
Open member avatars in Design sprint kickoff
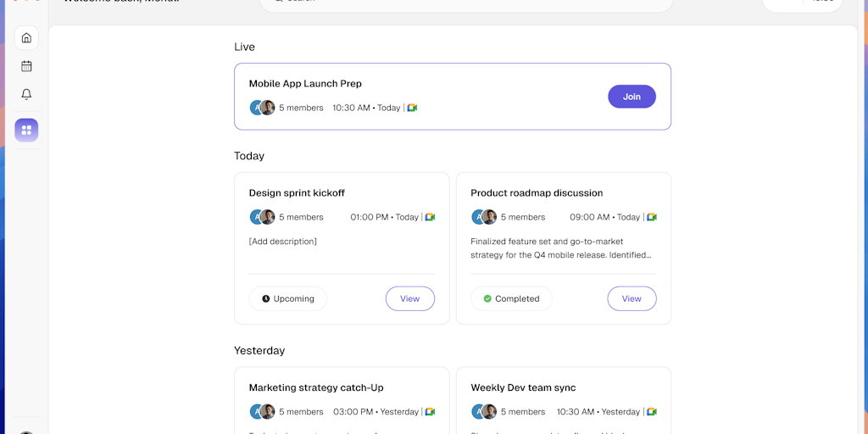pos(263,217)
